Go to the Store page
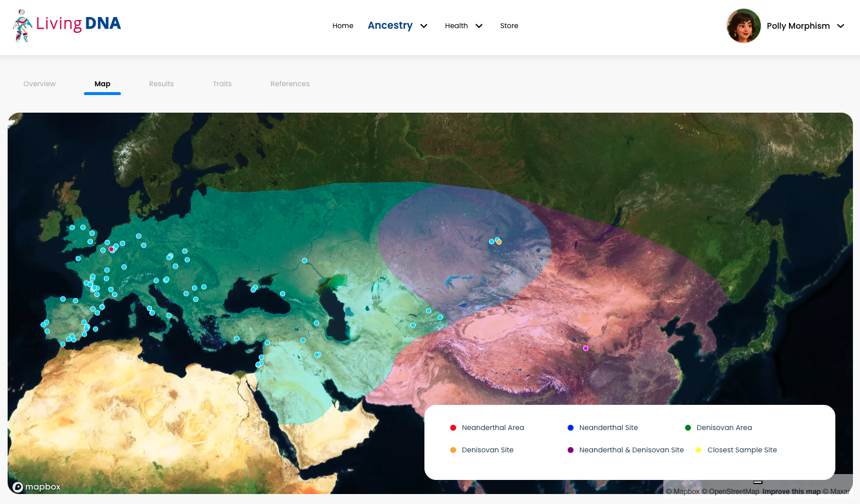 509,26
